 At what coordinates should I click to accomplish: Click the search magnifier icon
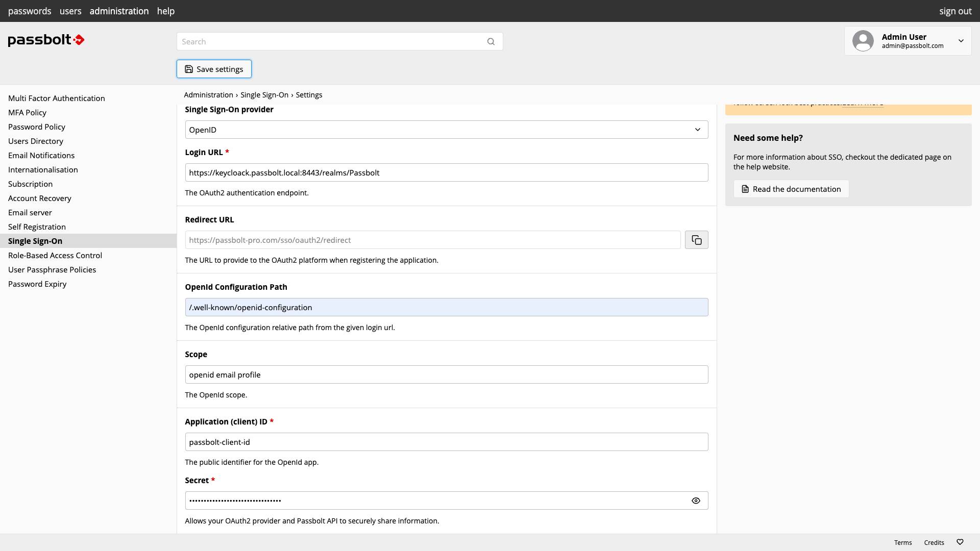tap(491, 41)
